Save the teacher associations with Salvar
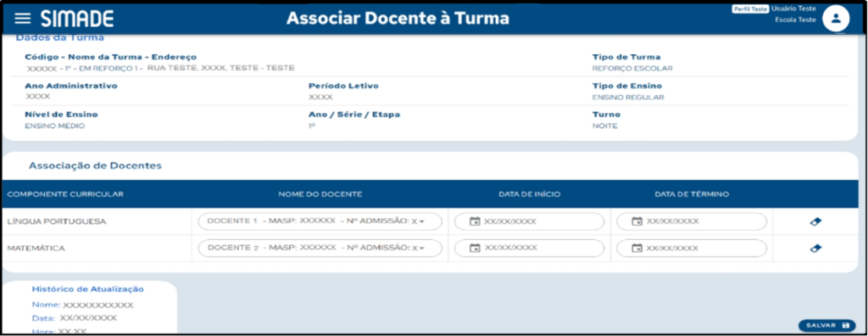 tap(827, 326)
